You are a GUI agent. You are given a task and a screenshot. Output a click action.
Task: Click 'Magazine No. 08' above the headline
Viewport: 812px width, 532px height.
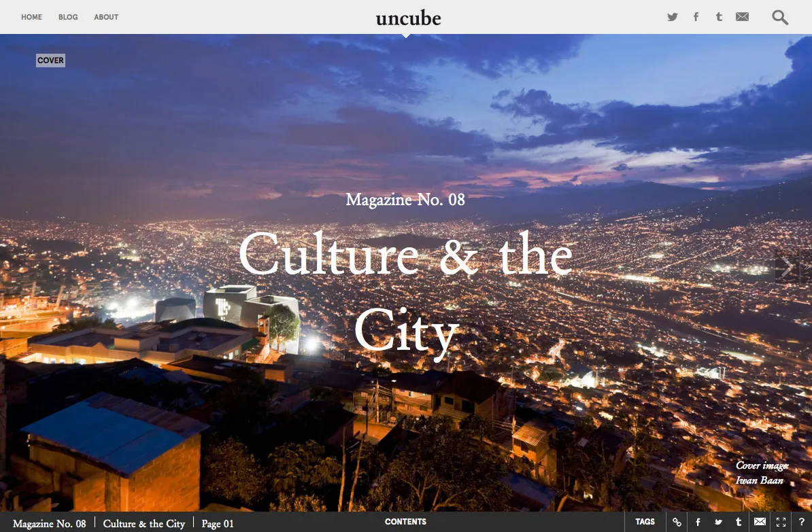tap(405, 200)
